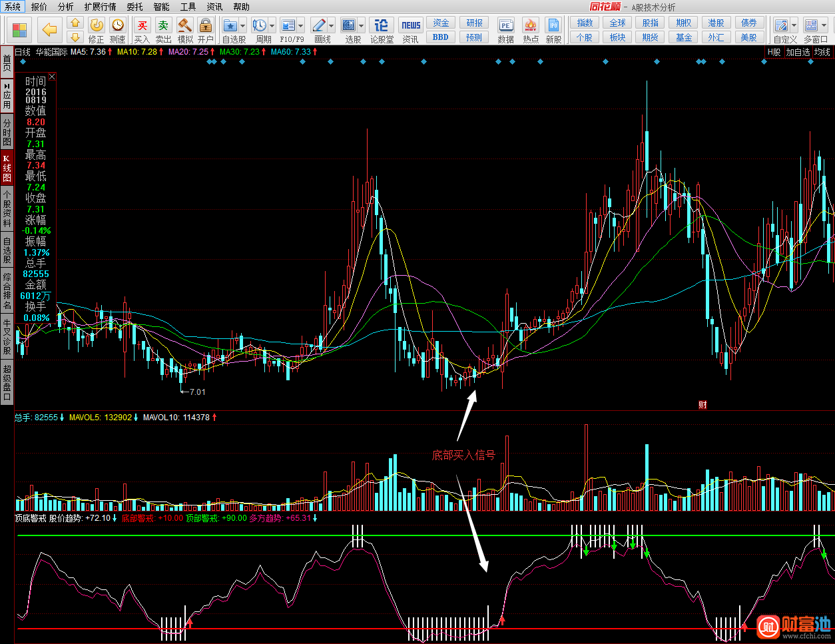Viewport: 835px width, 644px height.
Task: Open the 超级盘口 sidebar tab
Action: [x=7, y=382]
